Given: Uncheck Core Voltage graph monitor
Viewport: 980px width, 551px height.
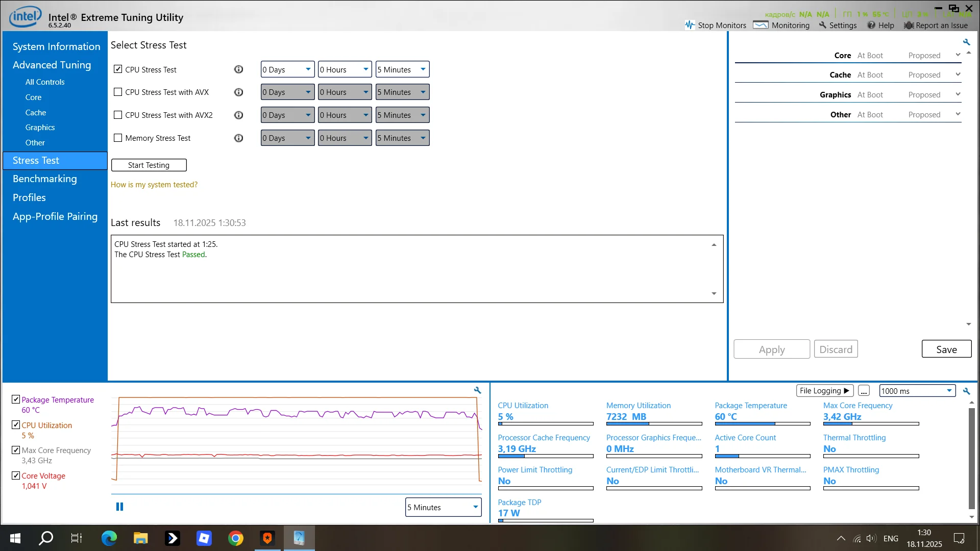Looking at the screenshot, I should coord(16,475).
